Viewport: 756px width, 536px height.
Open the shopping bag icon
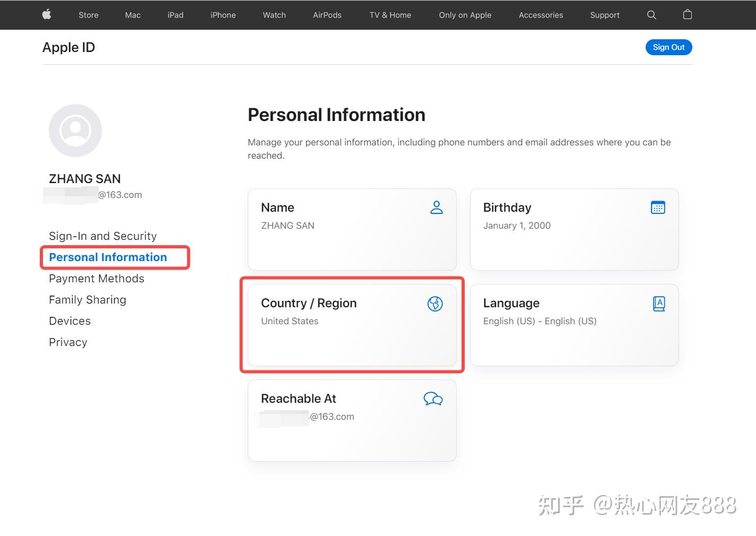tap(687, 15)
